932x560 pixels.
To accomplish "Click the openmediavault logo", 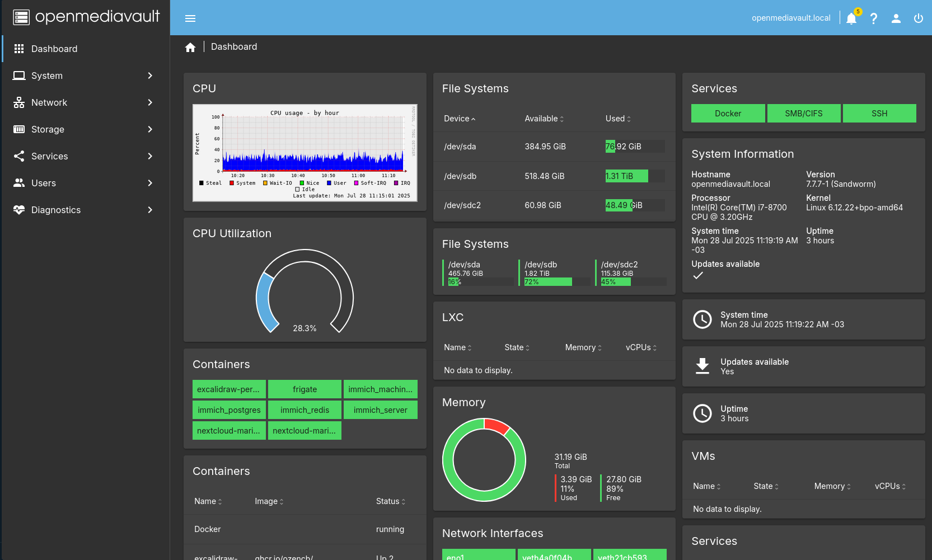I will [x=87, y=17].
